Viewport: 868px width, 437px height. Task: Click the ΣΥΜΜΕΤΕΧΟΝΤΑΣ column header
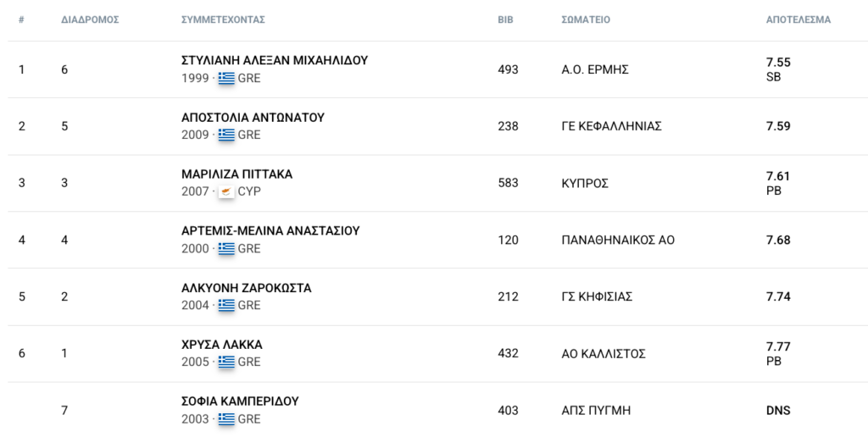coord(223,20)
